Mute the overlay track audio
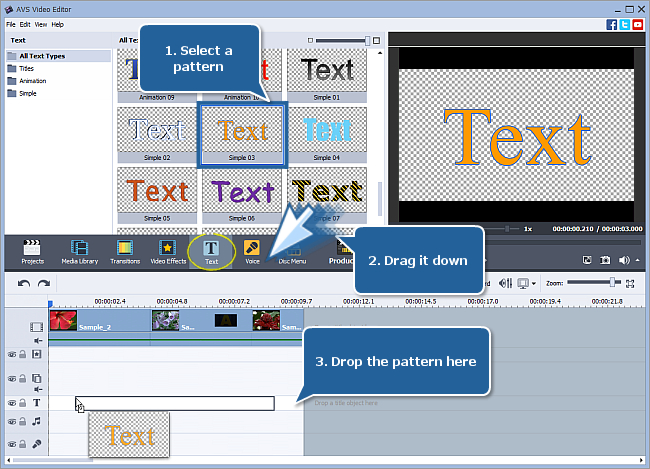 (x=38, y=389)
